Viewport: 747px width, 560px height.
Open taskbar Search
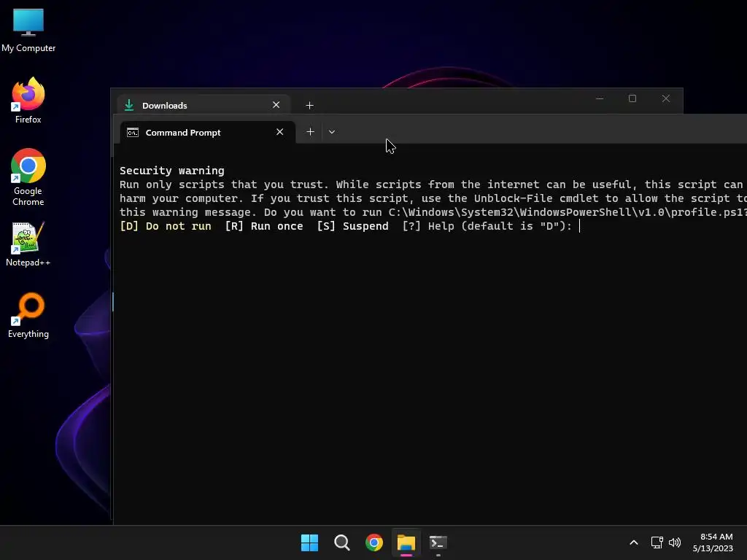tap(341, 542)
